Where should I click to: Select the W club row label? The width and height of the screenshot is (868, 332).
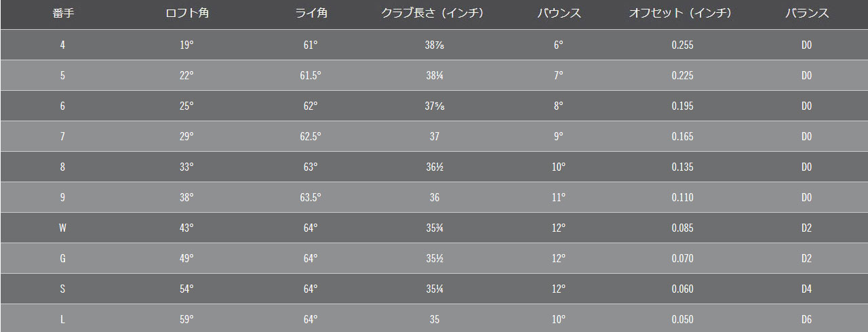pyautogui.click(x=63, y=228)
